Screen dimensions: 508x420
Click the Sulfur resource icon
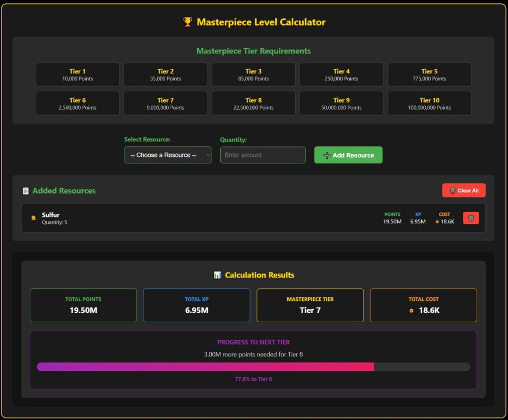tap(33, 218)
